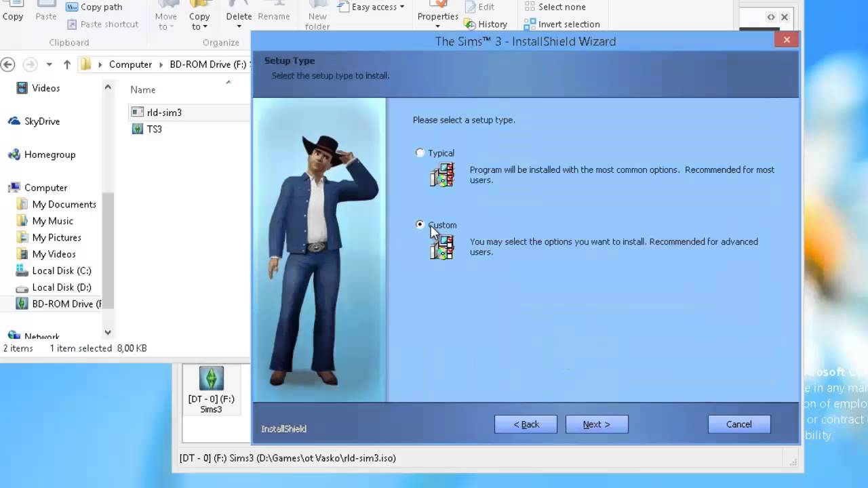This screenshot has width=868, height=488.
Task: Go to the next installer step
Action: tap(597, 424)
